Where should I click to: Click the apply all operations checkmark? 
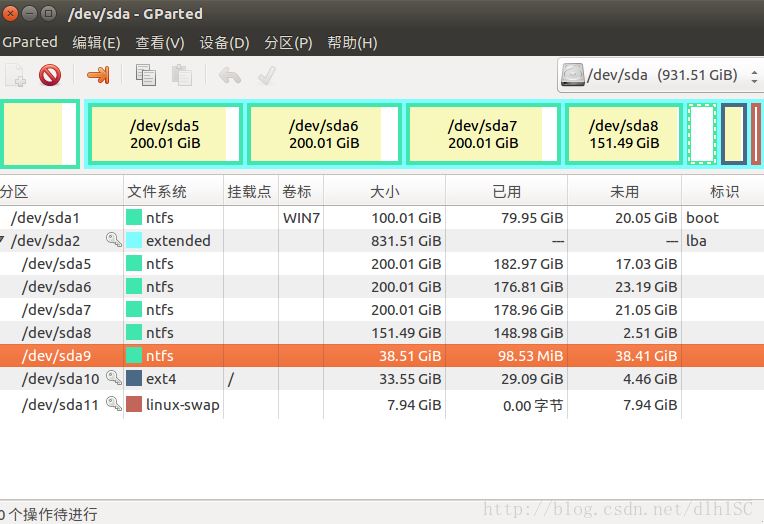(x=266, y=75)
